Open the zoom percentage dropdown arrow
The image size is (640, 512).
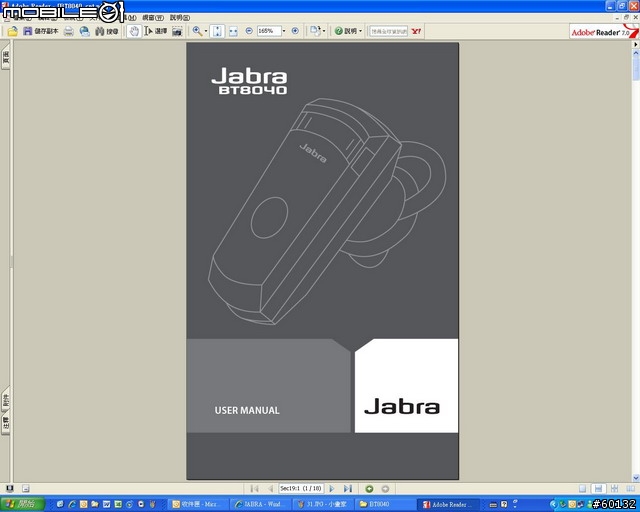pyautogui.click(x=284, y=31)
